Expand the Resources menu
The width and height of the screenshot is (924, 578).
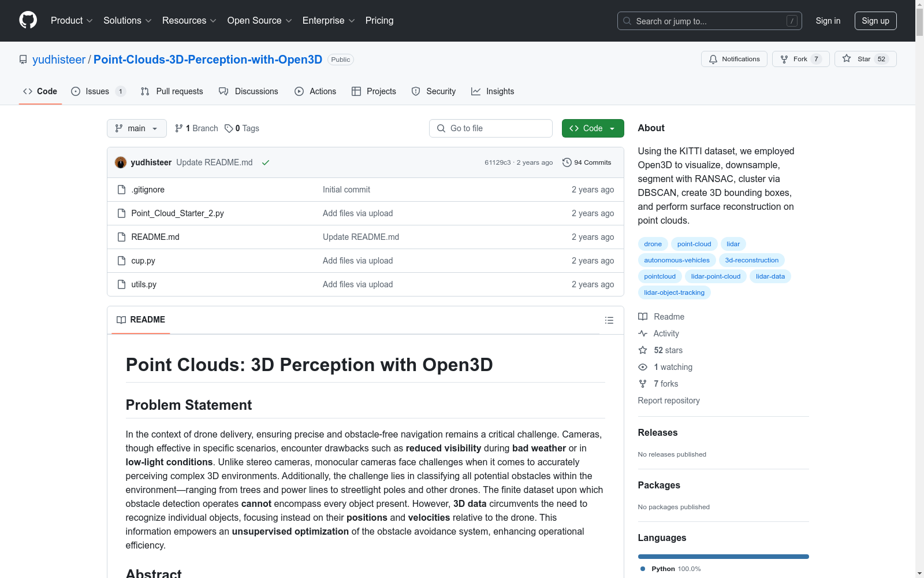click(189, 21)
